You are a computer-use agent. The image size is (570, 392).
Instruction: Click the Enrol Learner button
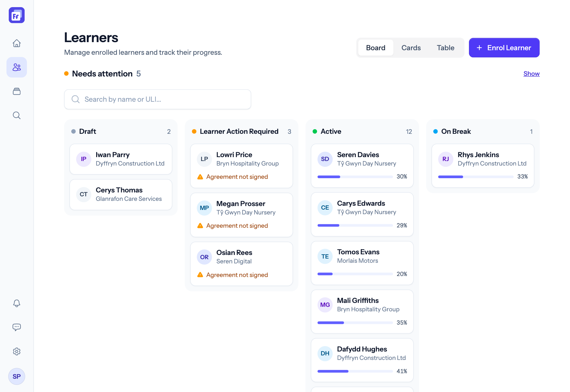[x=504, y=48]
